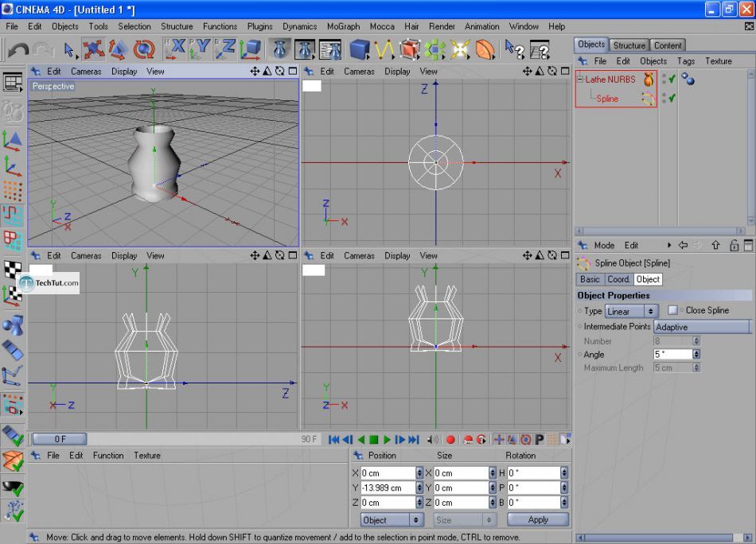Click the timeline frame slider at 0 F
This screenshot has width=756, height=544.
(x=60, y=439)
